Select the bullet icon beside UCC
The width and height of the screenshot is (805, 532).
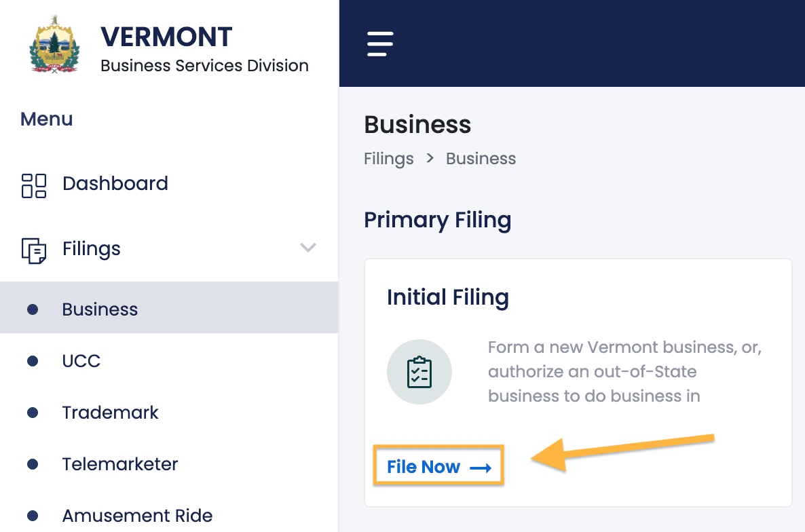click(33, 361)
